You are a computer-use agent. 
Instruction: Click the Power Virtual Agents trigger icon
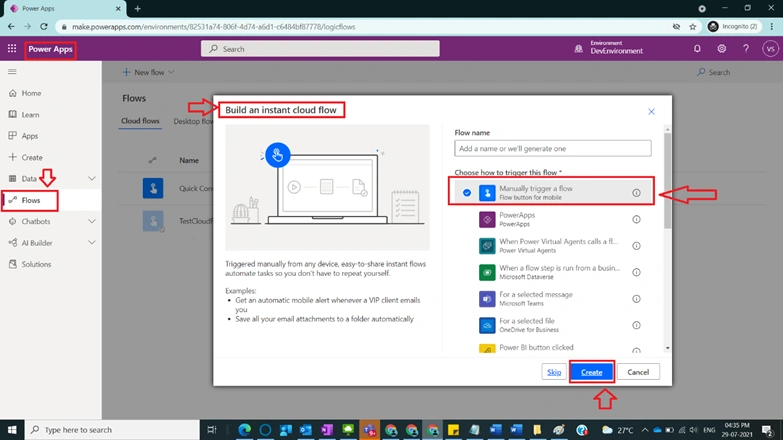coord(487,246)
